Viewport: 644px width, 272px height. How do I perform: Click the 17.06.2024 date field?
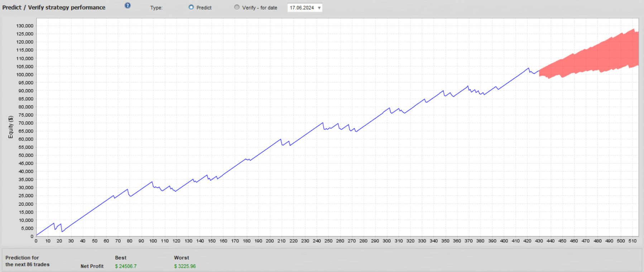click(x=302, y=8)
